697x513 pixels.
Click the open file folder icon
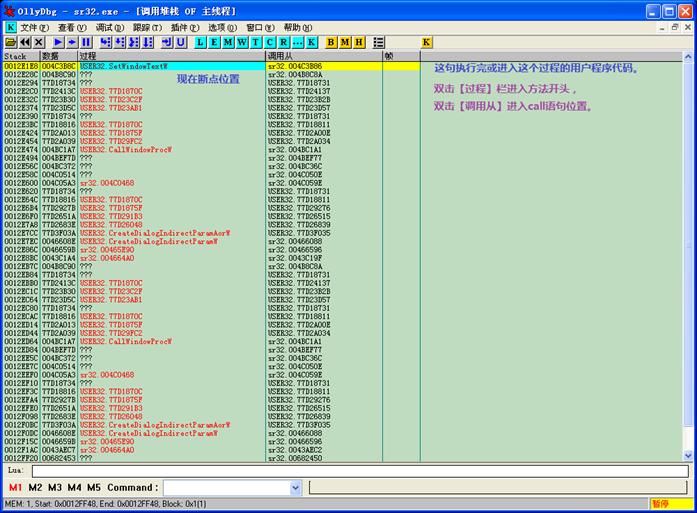[11, 42]
